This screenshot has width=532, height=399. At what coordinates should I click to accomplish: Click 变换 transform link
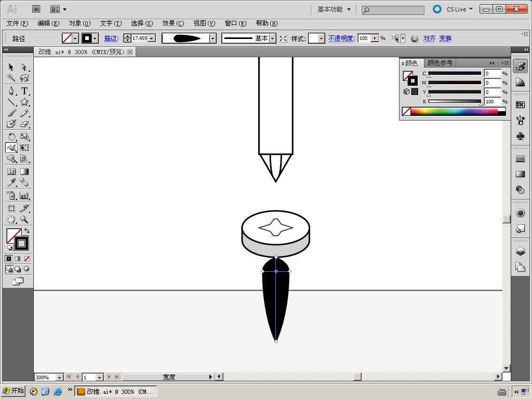pos(445,38)
